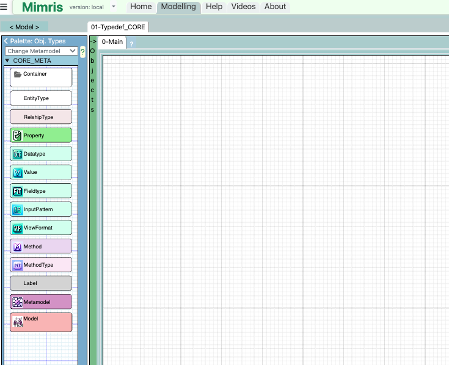The width and height of the screenshot is (449, 365).
Task: Click the vertical 'Objects' label strip
Action: [x=93, y=80]
